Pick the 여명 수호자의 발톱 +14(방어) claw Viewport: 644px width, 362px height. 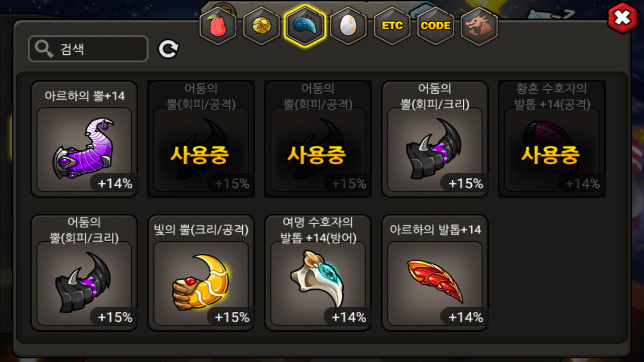(318, 273)
